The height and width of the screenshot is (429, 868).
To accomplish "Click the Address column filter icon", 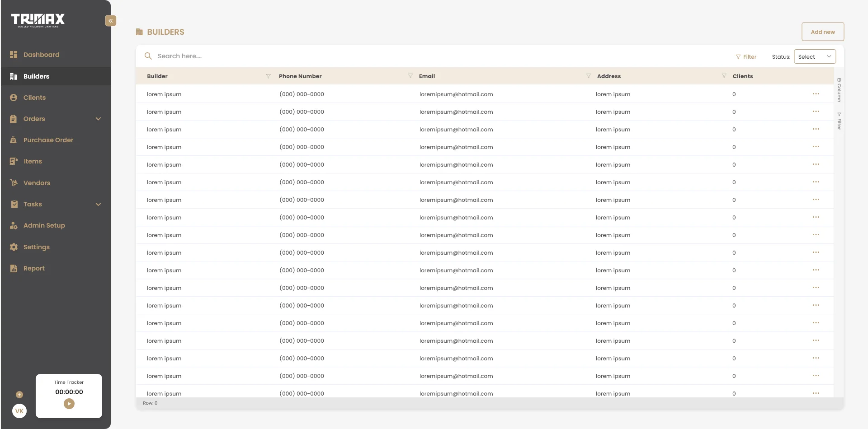I will coord(724,76).
